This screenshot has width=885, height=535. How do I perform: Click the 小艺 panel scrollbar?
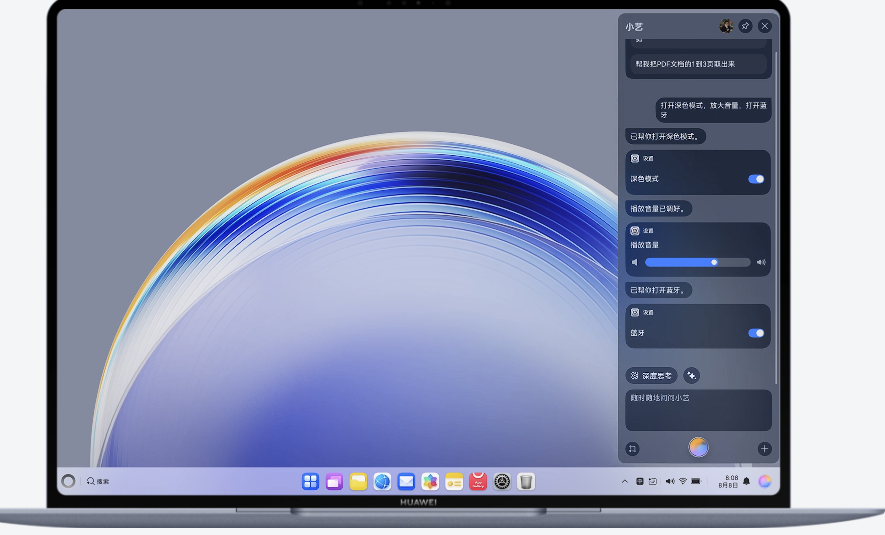click(x=777, y=217)
